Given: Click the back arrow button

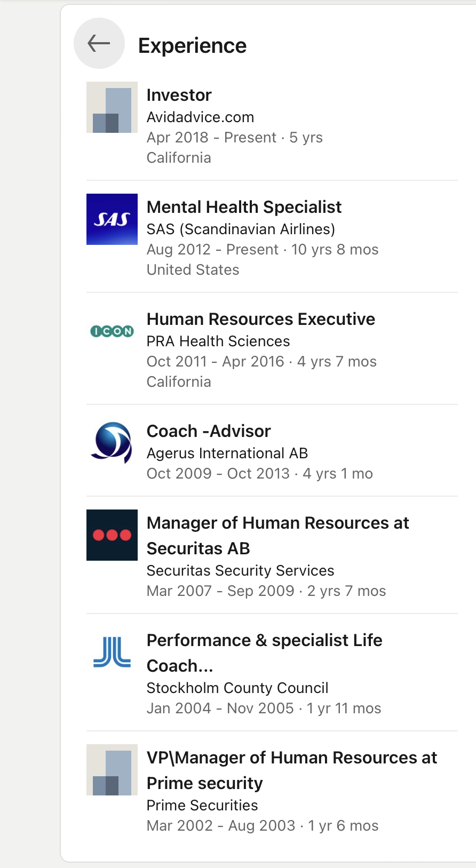Looking at the screenshot, I should pos(99,44).
